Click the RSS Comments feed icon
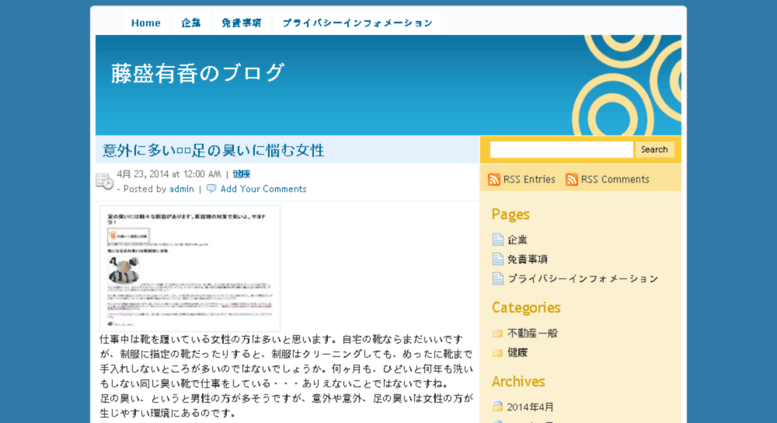Image resolution: width=777 pixels, height=423 pixels. 572,179
